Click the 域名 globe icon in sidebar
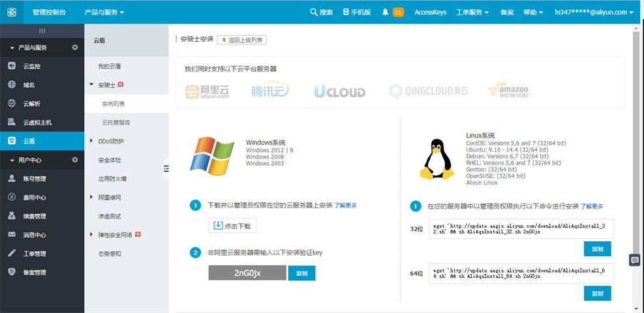The image size is (644, 313). point(12,85)
